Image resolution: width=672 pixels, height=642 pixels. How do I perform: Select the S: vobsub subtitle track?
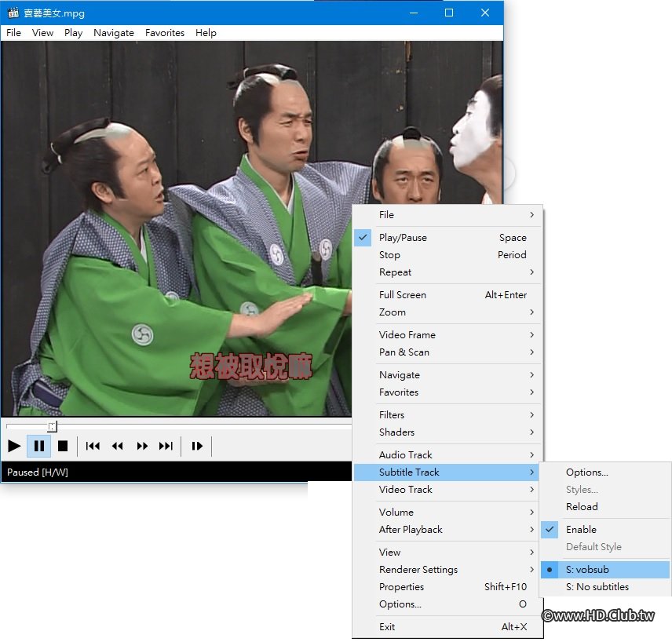pos(587,570)
